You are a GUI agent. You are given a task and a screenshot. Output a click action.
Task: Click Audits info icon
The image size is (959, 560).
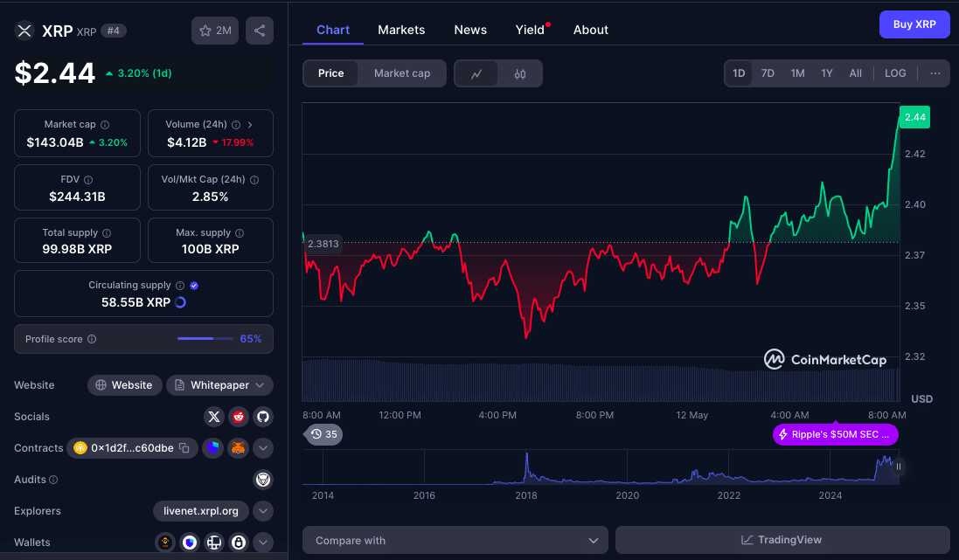(53, 480)
